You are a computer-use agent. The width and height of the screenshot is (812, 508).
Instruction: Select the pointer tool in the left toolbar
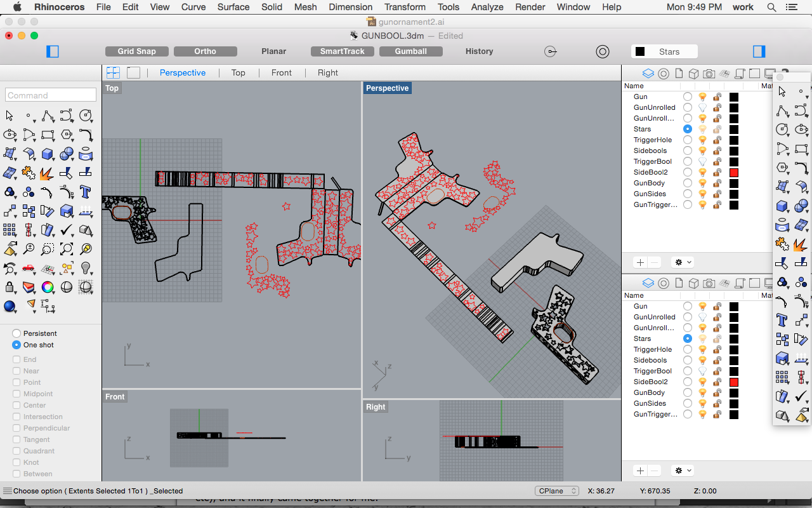click(x=10, y=116)
